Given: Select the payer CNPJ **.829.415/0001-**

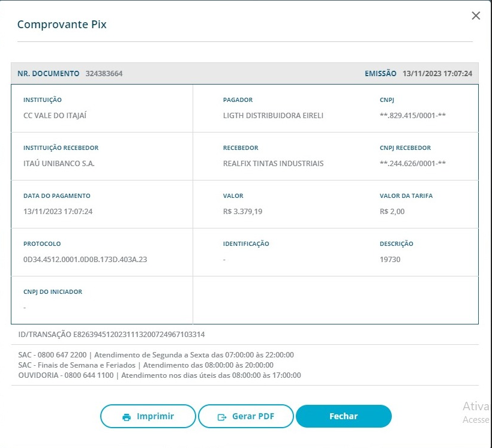Looking at the screenshot, I should [413, 116].
